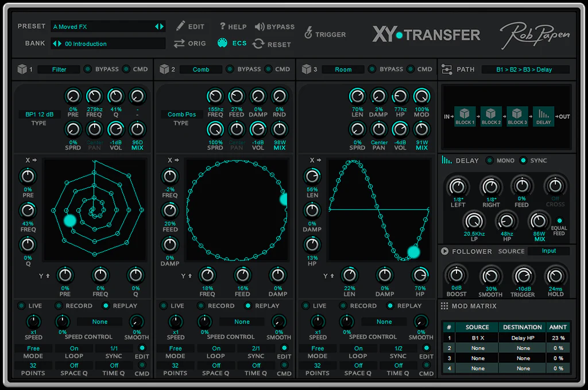The height and width of the screenshot is (390, 588).
Task: Click delay LP knob 20.5Khz
Action: (x=474, y=221)
